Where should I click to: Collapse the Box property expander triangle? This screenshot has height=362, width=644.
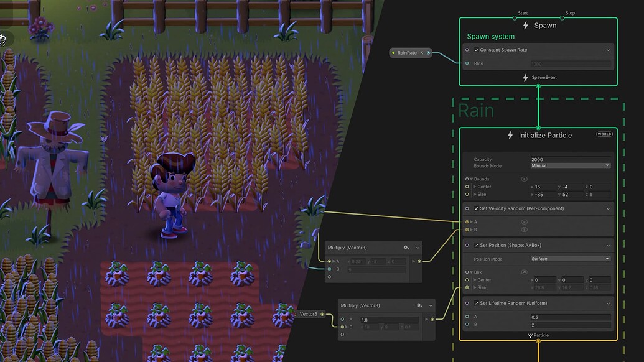click(x=473, y=272)
